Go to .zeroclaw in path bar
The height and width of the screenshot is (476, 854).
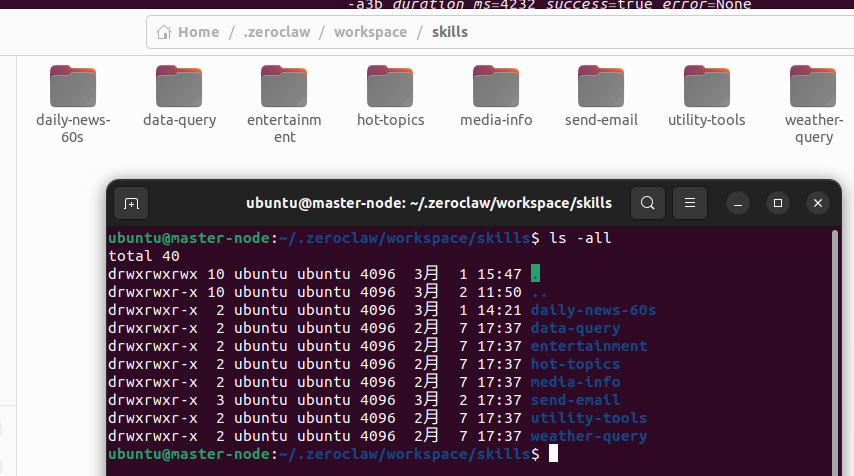[x=277, y=32]
